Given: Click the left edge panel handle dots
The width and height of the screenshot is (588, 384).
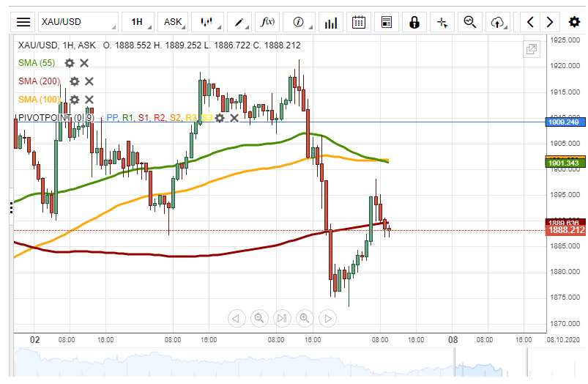Looking at the screenshot, I should tap(11, 207).
